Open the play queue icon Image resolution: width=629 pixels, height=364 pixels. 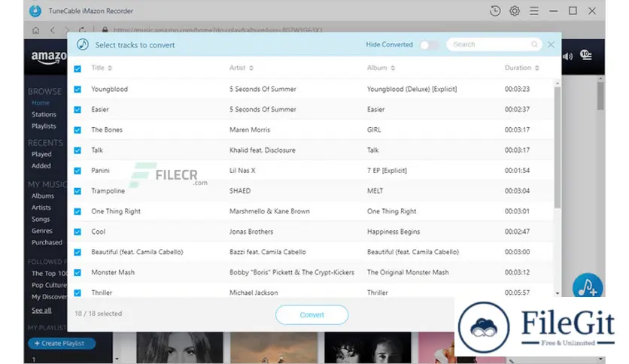coord(586,55)
